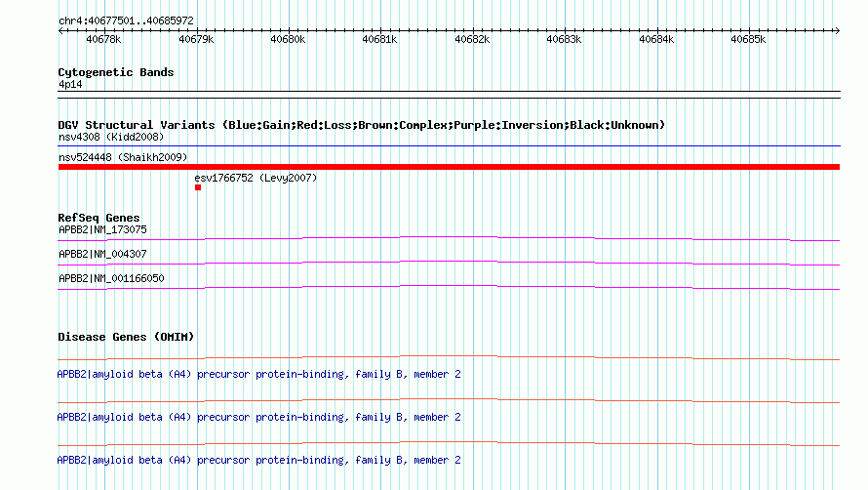The image size is (868, 490).
Task: Click the 40680k ruler tick label
Action: click(288, 39)
